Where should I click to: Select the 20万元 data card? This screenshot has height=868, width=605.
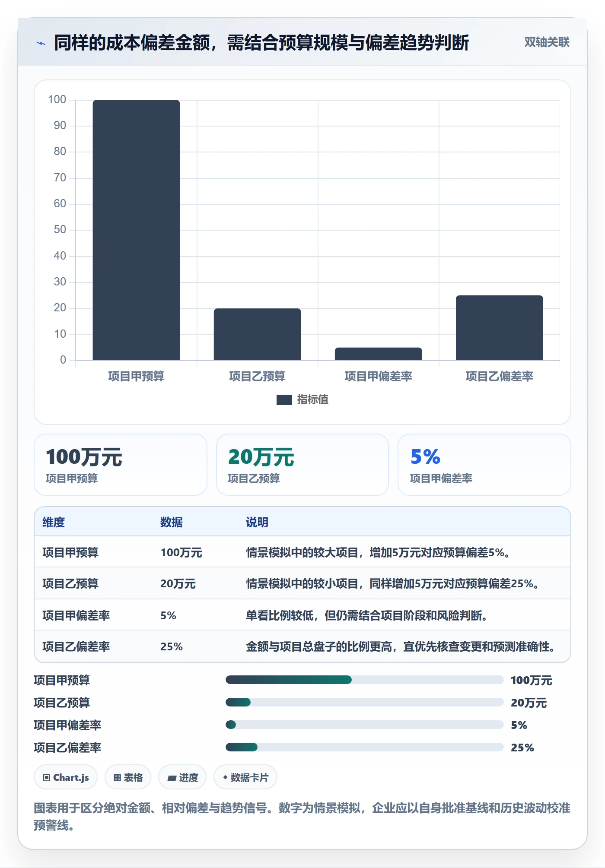pyautogui.click(x=302, y=465)
